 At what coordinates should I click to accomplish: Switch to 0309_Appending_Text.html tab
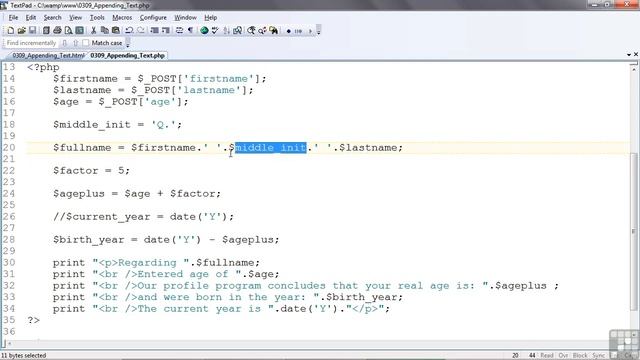[x=48, y=56]
